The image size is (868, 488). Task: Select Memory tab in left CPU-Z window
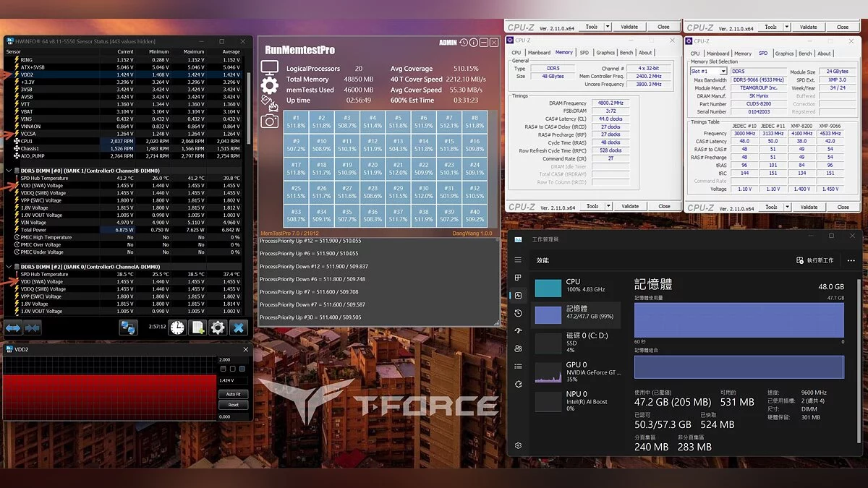564,52
